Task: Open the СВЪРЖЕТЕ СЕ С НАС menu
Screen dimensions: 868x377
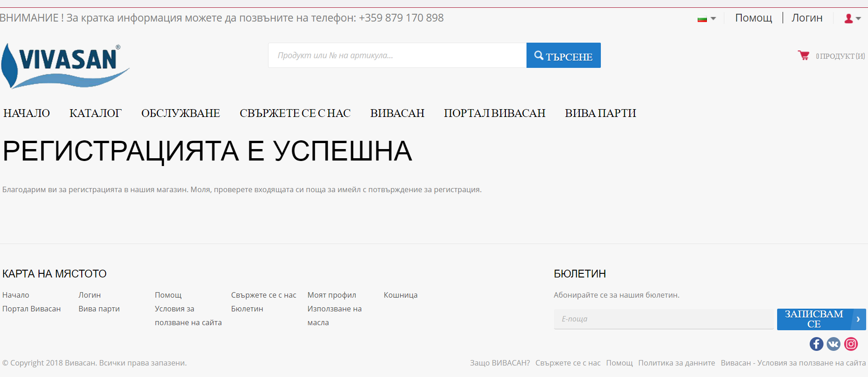Action: (x=295, y=113)
